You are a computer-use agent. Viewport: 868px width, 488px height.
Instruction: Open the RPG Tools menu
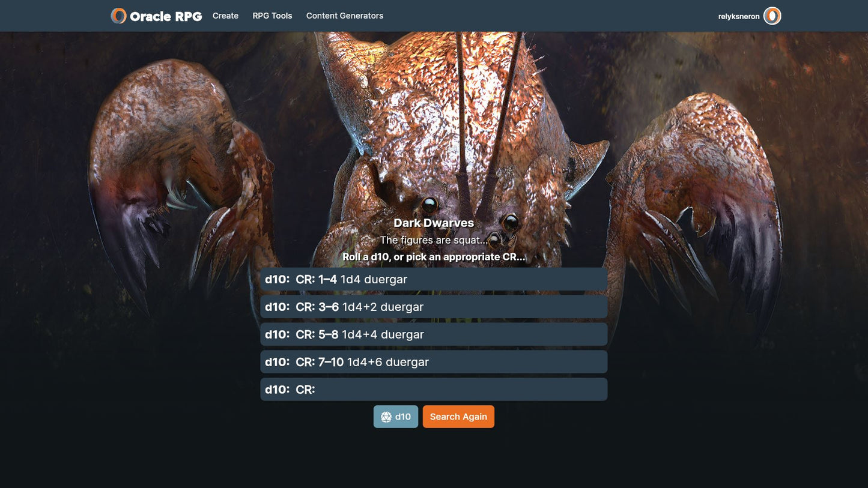[272, 16]
